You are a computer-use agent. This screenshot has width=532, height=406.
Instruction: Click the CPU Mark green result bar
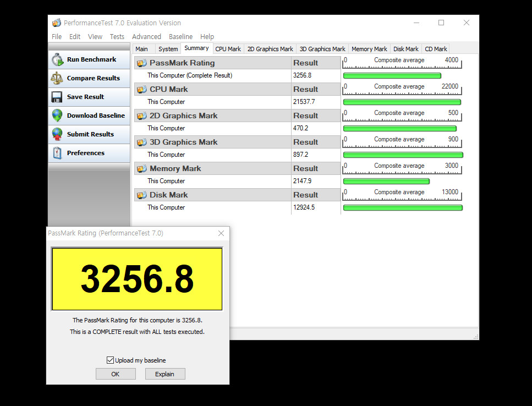[x=402, y=102]
